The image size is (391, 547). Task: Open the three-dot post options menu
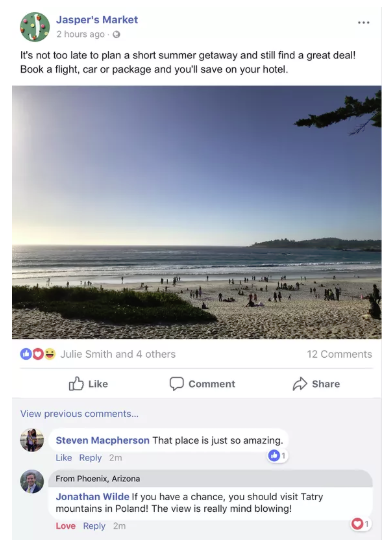tap(363, 23)
